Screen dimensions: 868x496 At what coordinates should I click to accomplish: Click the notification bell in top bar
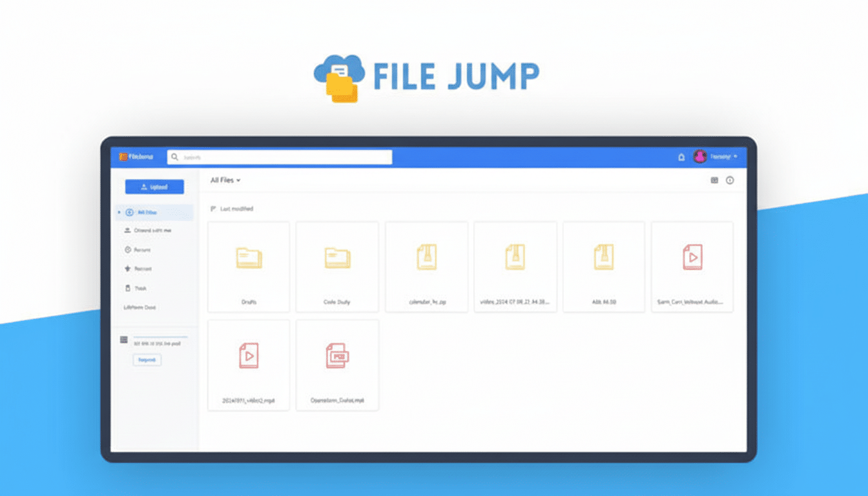(681, 157)
